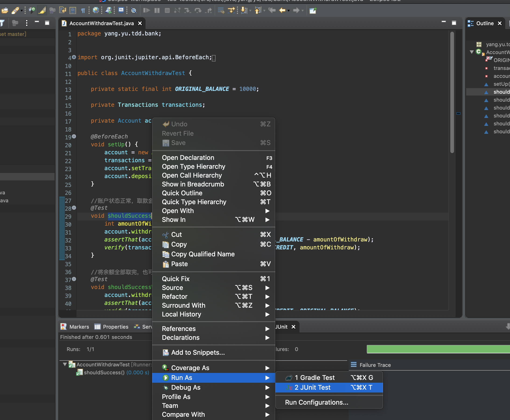Click 'Run Configurations...' button
The height and width of the screenshot is (420, 510).
pos(316,402)
